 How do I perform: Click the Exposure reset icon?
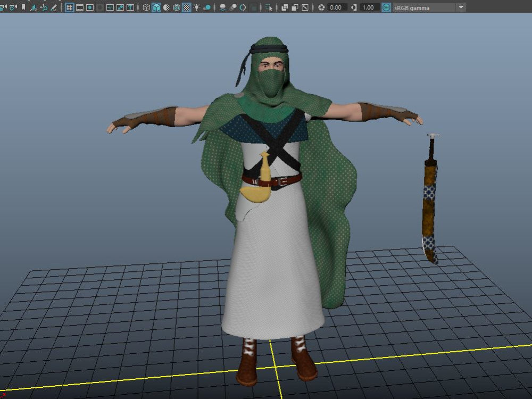point(321,7)
